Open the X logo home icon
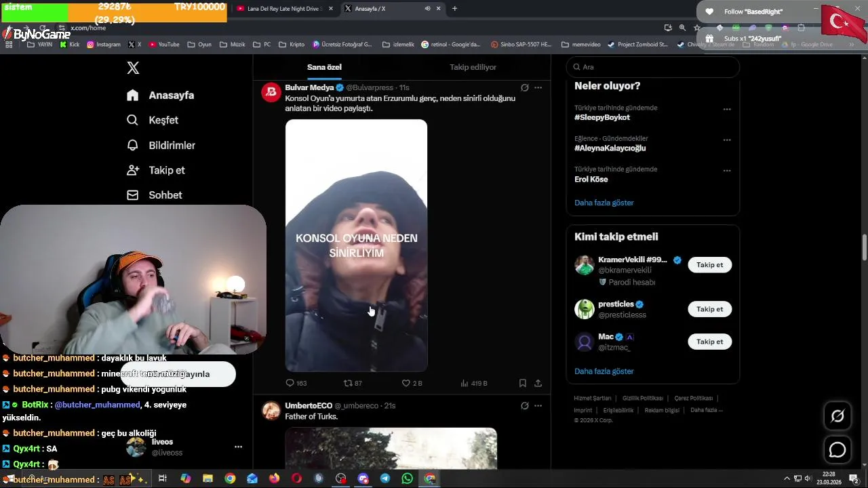 click(x=133, y=68)
